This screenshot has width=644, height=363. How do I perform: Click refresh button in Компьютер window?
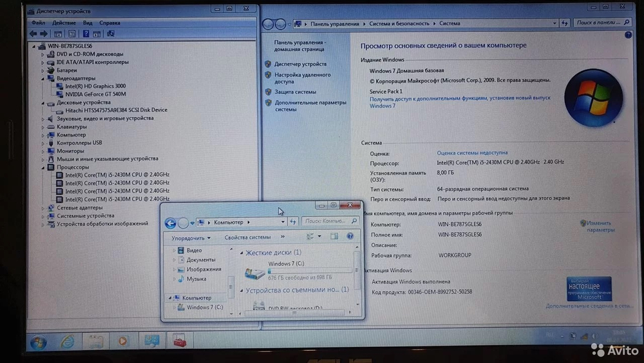click(x=293, y=222)
